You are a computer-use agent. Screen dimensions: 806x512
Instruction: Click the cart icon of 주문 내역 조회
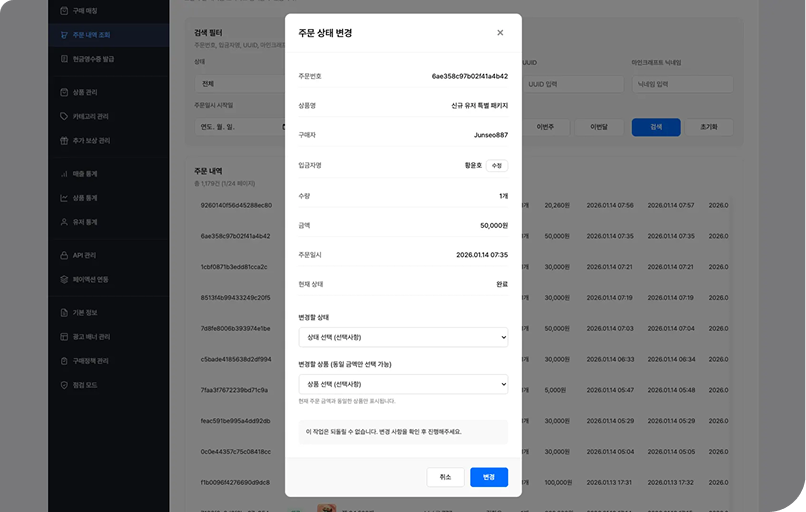64,35
